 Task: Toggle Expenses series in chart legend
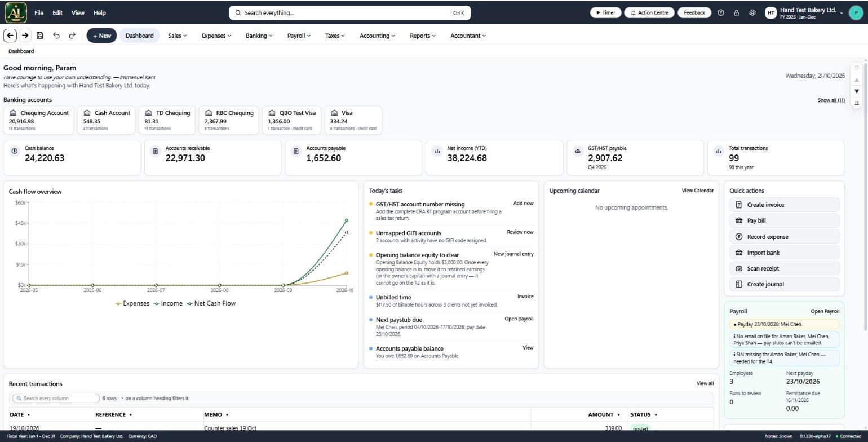tap(132, 303)
